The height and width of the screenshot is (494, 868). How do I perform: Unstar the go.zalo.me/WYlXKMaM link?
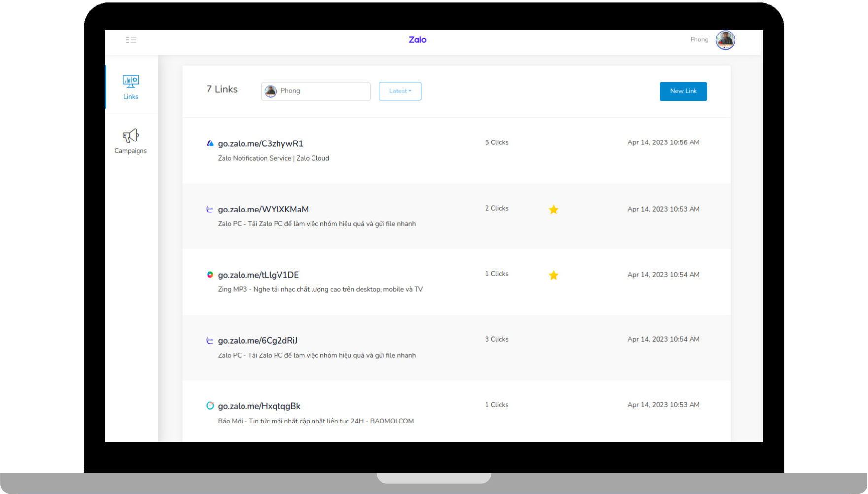coord(554,210)
